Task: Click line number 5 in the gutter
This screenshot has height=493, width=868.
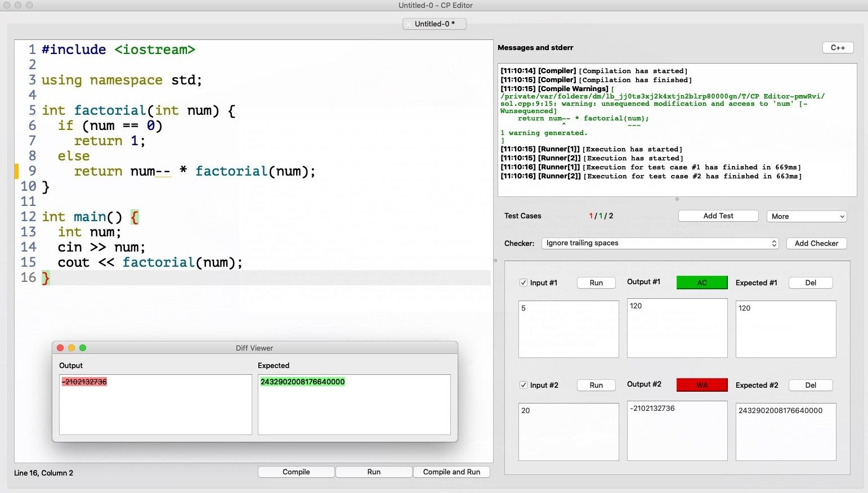Action: [x=32, y=110]
